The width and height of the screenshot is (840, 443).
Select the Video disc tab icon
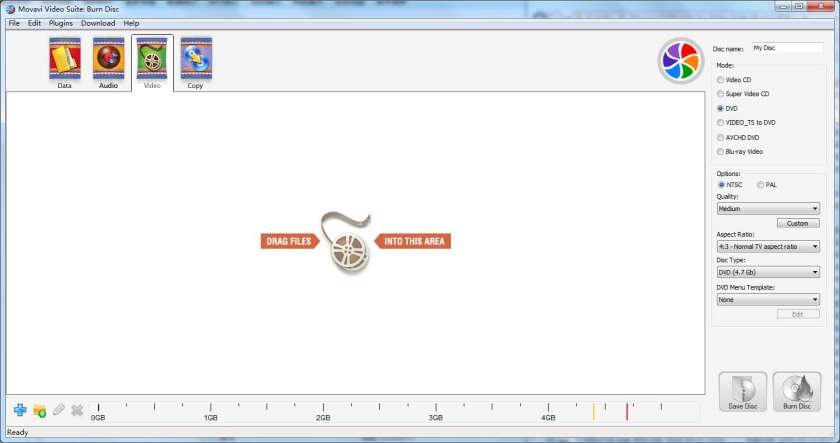152,58
